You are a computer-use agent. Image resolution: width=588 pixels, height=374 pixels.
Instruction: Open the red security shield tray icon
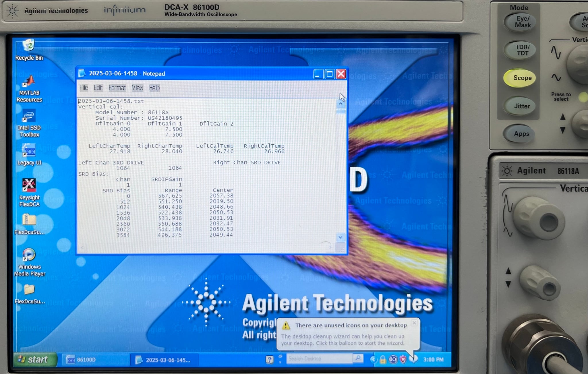(403, 359)
